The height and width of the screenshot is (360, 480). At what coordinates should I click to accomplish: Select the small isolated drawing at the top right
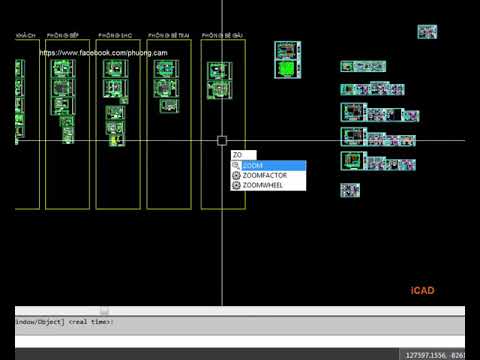(427, 32)
